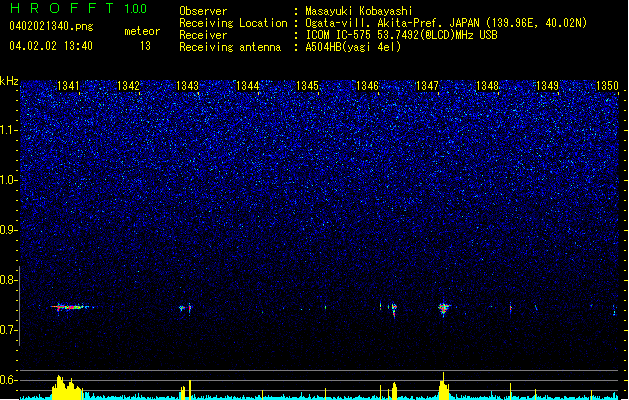The image size is (629, 400).
Task: Click the 1.0 kHz frequency label
Action: (x=9, y=180)
